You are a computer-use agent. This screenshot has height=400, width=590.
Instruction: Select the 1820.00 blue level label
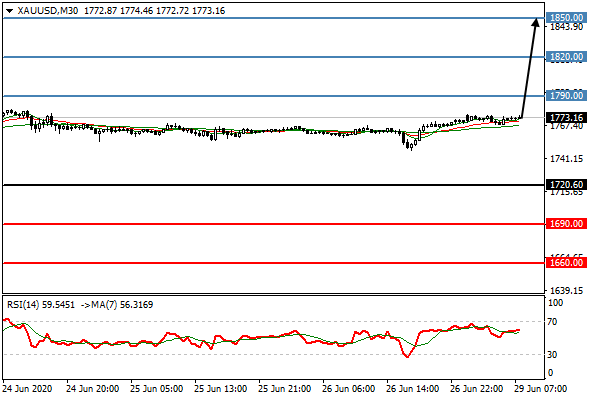click(566, 57)
